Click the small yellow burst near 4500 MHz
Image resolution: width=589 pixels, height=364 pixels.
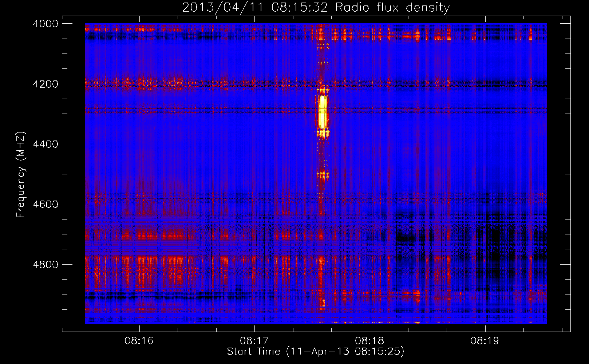[x=322, y=175]
